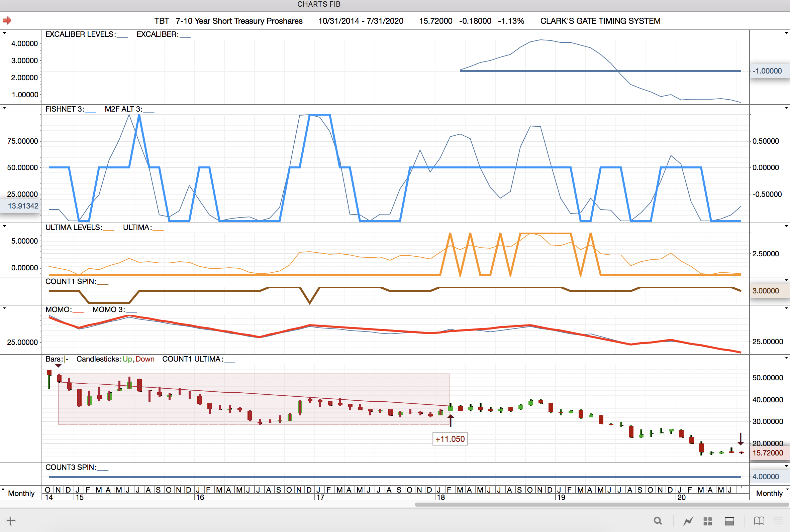Open the chart line tool icon
The image size is (790, 532).
point(688,521)
